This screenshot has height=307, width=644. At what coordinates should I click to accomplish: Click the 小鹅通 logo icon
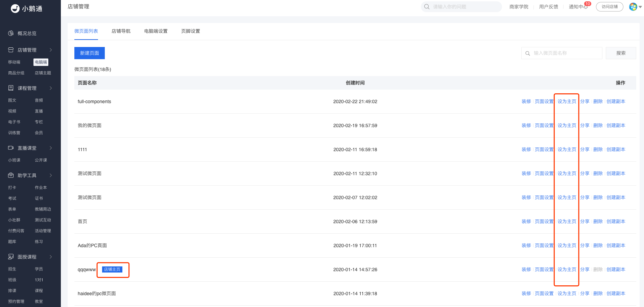click(15, 8)
